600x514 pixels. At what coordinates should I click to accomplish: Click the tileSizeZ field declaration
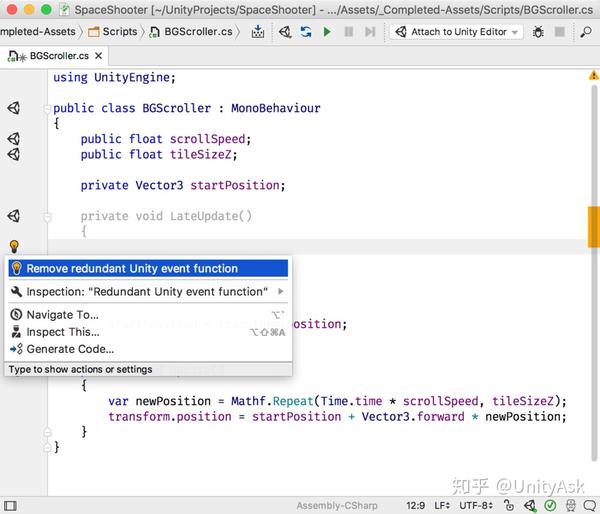[201, 155]
